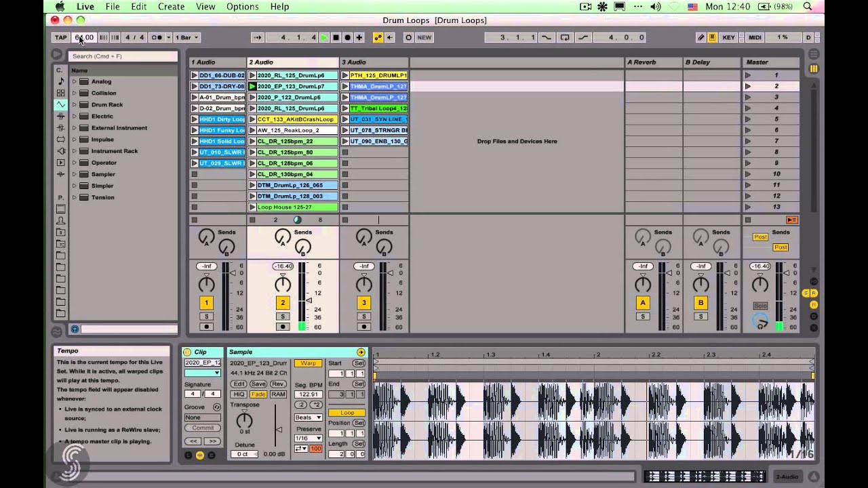
Task: Click the Session Record circle button
Action: 408,37
